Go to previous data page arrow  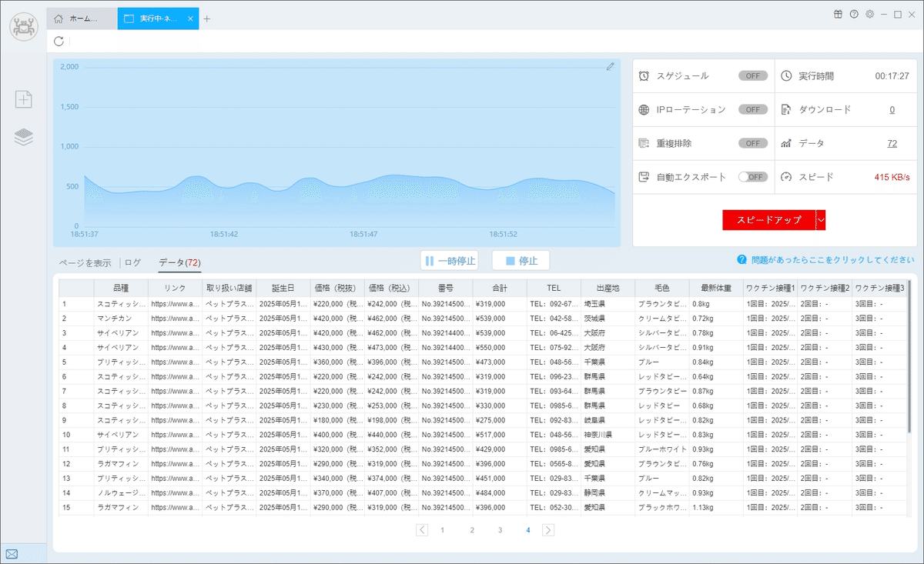(x=422, y=529)
